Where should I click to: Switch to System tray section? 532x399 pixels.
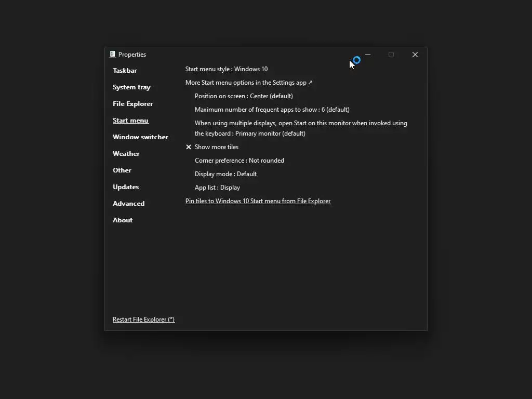131,87
